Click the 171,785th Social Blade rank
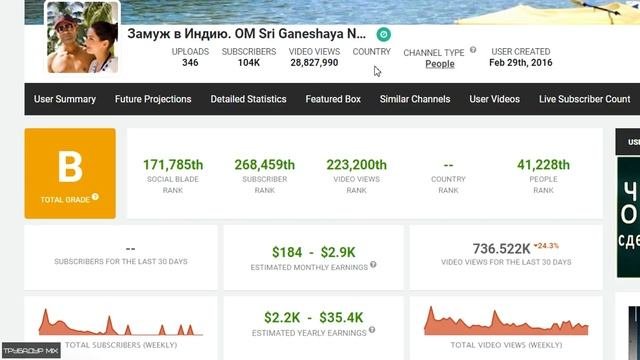This screenshot has height=360, width=640. 173,165
